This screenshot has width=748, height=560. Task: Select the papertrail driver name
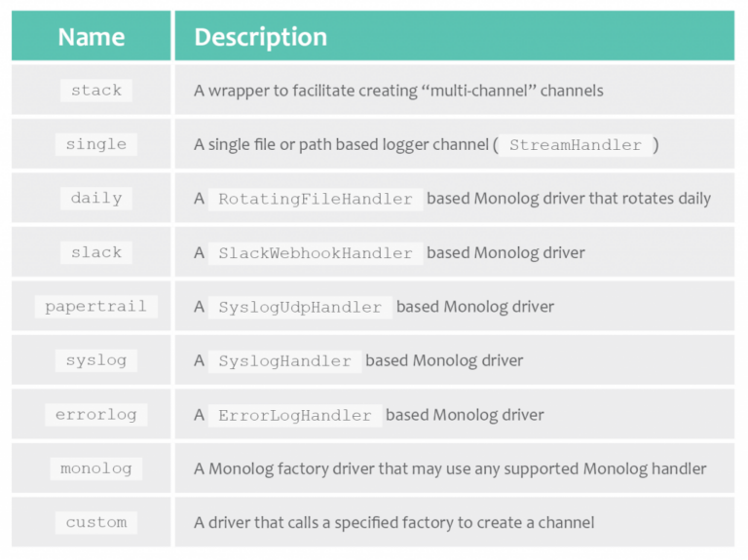click(95, 306)
